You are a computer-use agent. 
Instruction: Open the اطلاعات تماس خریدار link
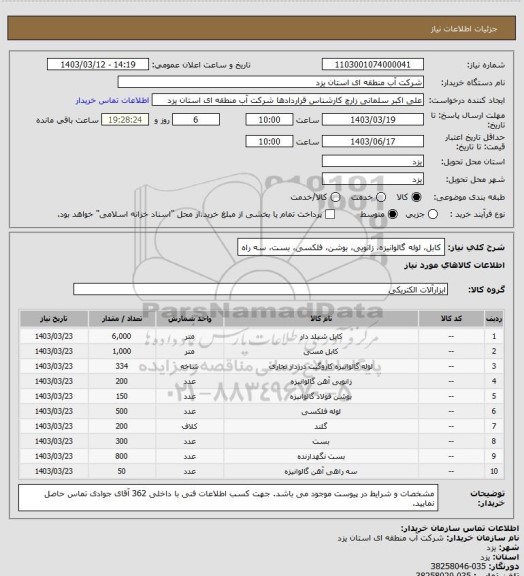click(112, 100)
